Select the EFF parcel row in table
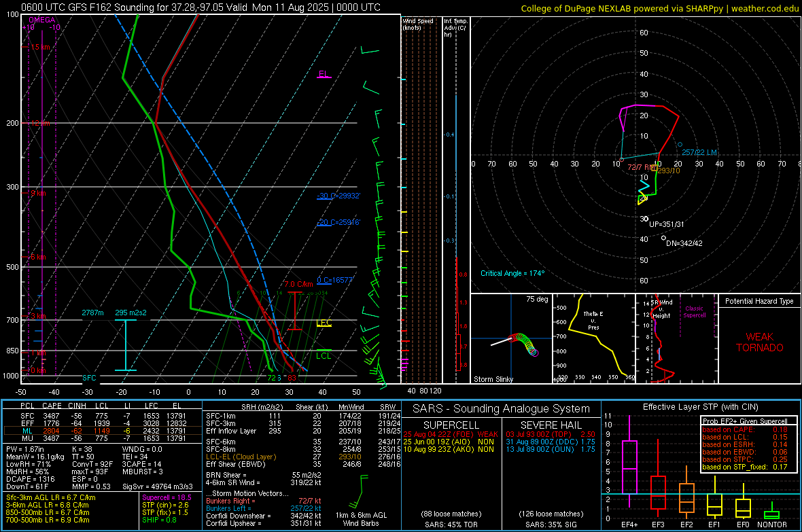The image size is (802, 532). tap(103, 423)
